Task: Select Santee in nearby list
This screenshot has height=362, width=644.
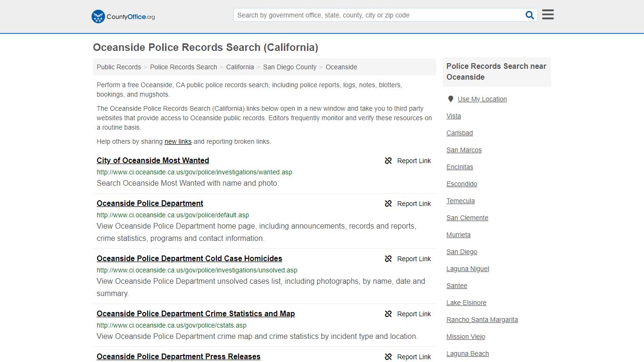Action: [x=457, y=286]
